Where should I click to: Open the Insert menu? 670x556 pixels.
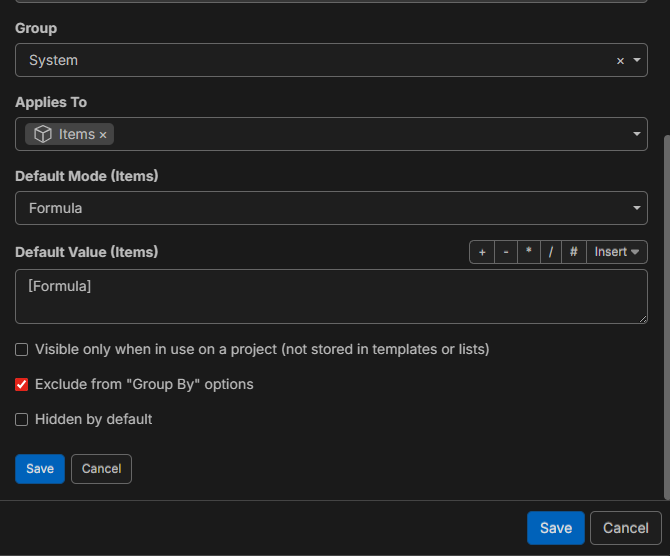tap(616, 252)
